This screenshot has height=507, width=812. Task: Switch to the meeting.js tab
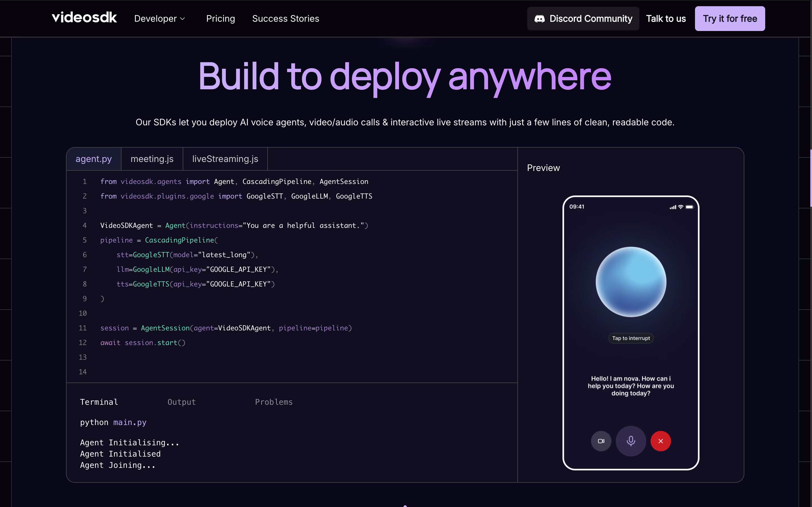pos(152,159)
